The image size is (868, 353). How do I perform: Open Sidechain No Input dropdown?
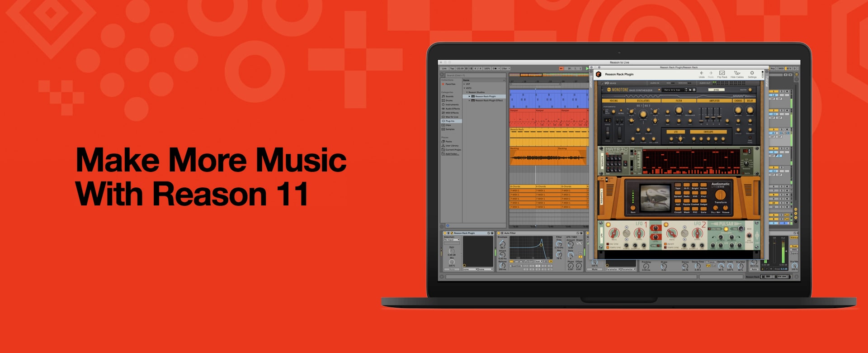tap(452, 240)
